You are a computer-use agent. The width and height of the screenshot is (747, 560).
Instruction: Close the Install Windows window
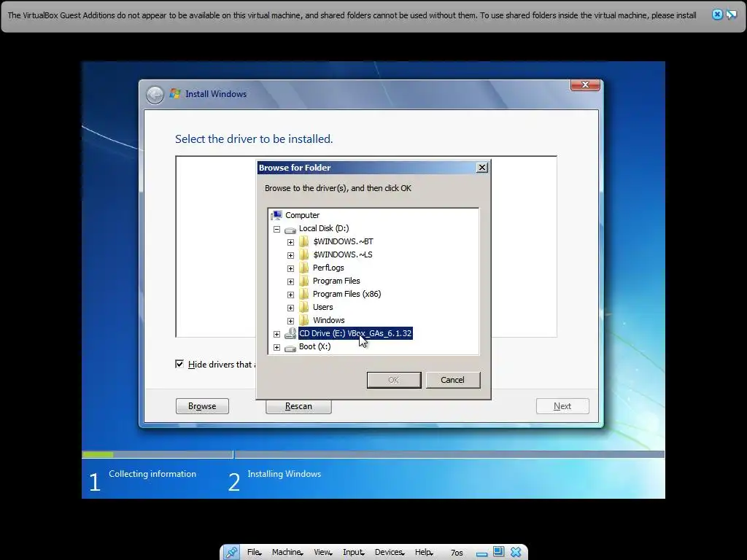(x=585, y=85)
